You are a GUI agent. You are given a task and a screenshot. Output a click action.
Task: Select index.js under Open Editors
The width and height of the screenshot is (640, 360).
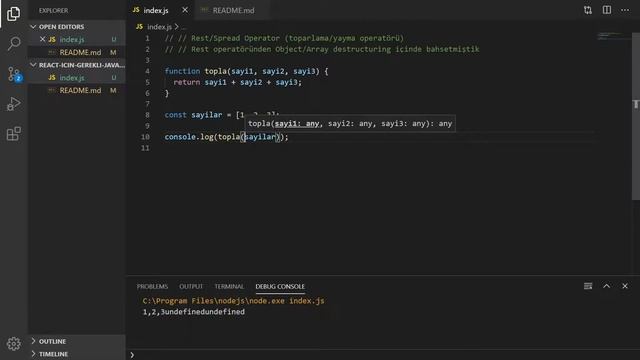tap(77, 39)
